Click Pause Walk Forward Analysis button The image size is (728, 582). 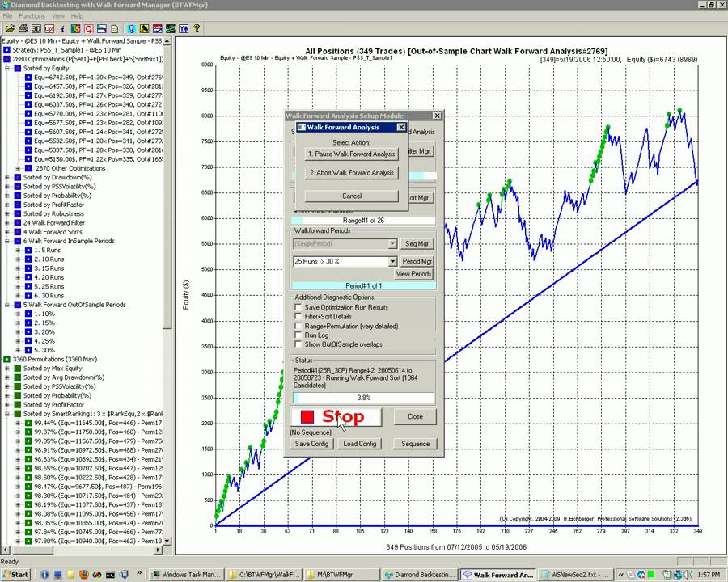click(x=352, y=154)
